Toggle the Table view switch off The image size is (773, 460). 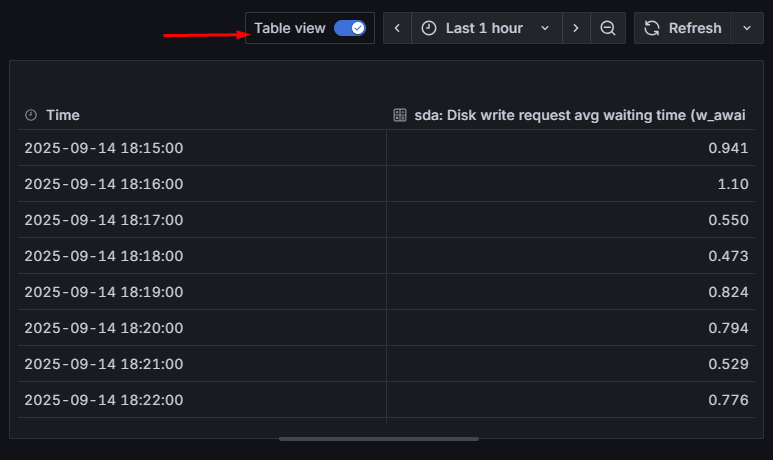(x=350, y=28)
